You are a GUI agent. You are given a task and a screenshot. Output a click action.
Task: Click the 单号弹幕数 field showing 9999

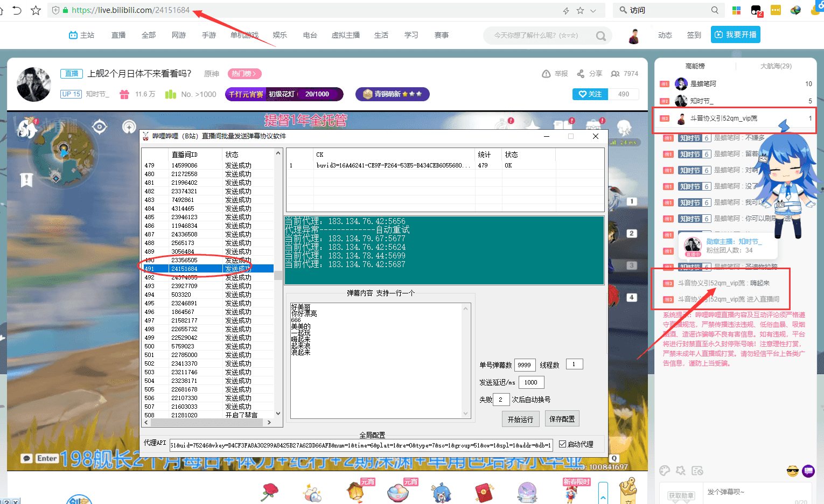525,365
